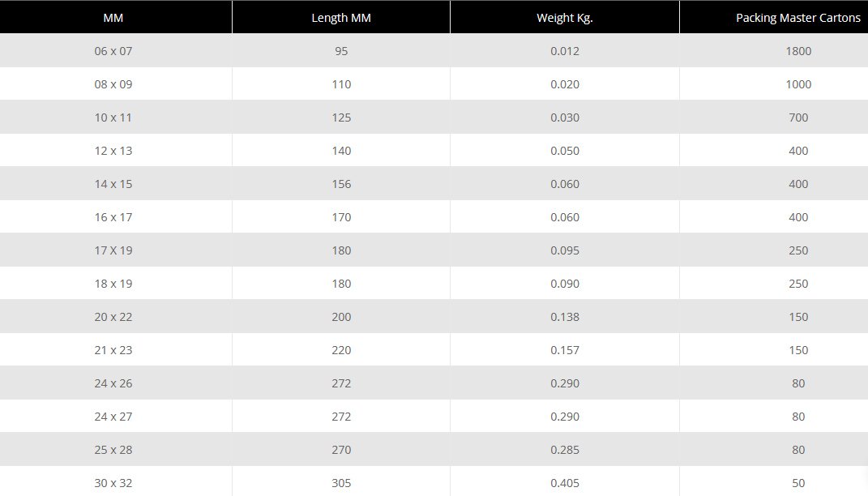Click the weight value 0.138
868x496 pixels.
[x=565, y=317]
